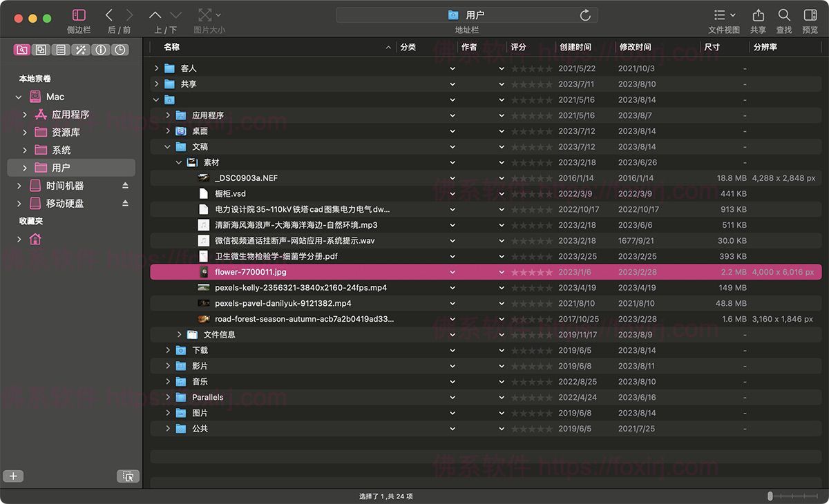Add a favorite with the plus button

(13, 476)
